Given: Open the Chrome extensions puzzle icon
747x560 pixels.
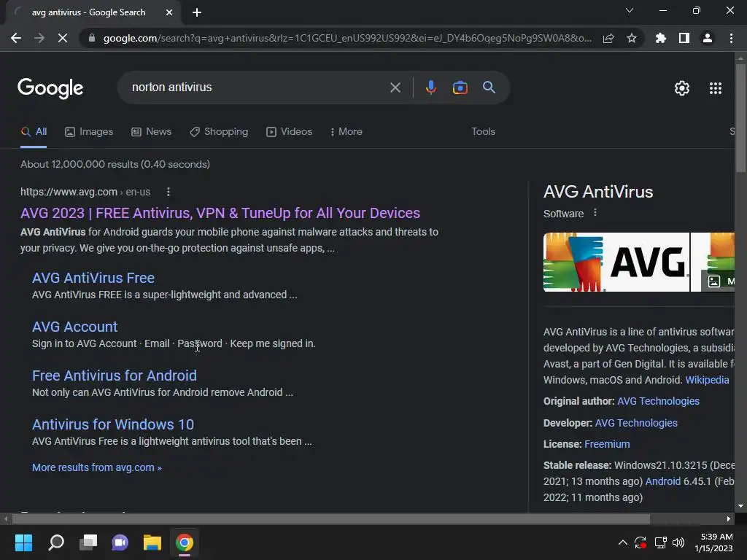Looking at the screenshot, I should click(x=661, y=38).
